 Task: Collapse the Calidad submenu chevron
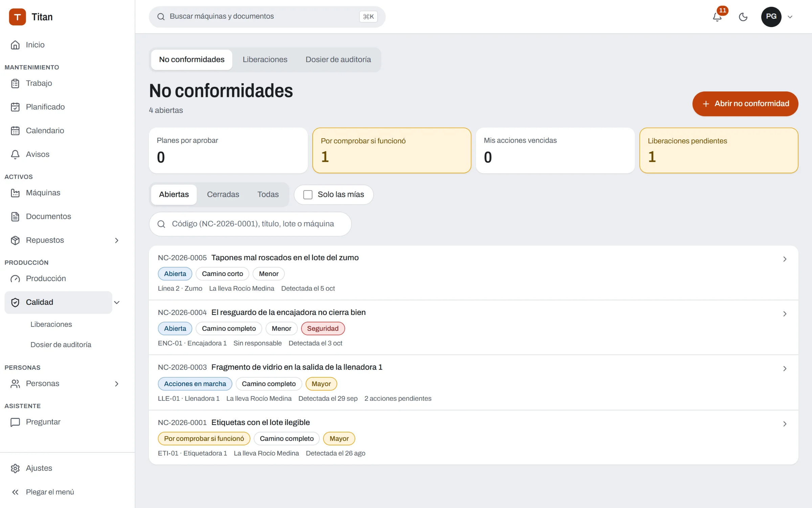(x=117, y=302)
